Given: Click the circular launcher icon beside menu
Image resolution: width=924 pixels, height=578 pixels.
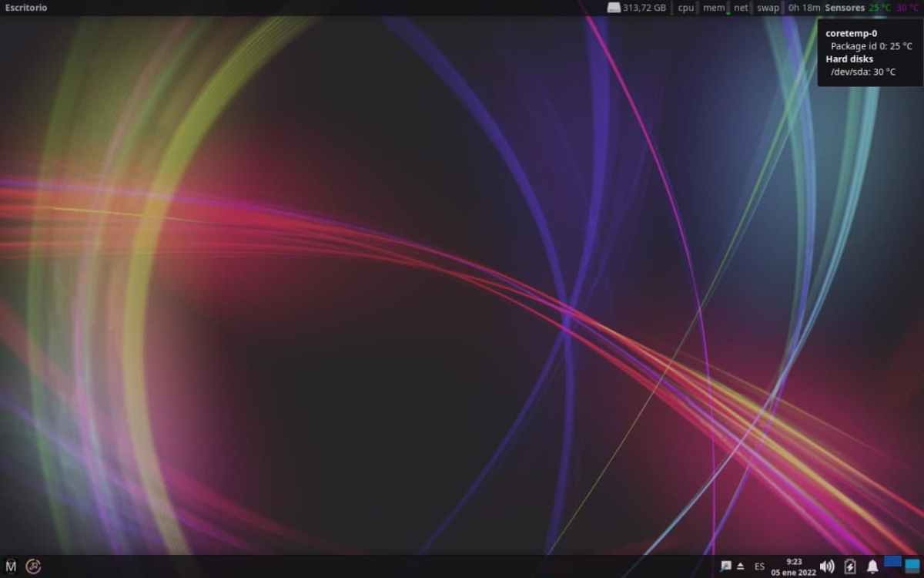Looking at the screenshot, I should pyautogui.click(x=33, y=566).
